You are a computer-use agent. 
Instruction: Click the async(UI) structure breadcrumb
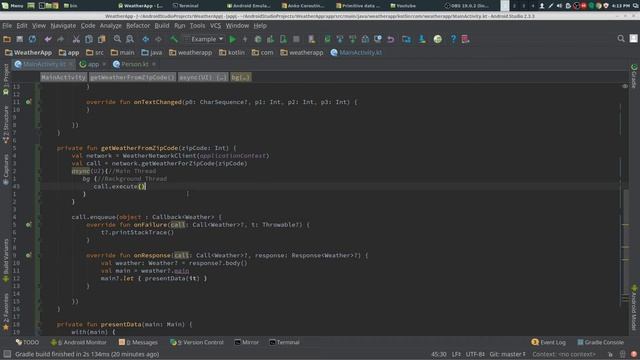203,77
